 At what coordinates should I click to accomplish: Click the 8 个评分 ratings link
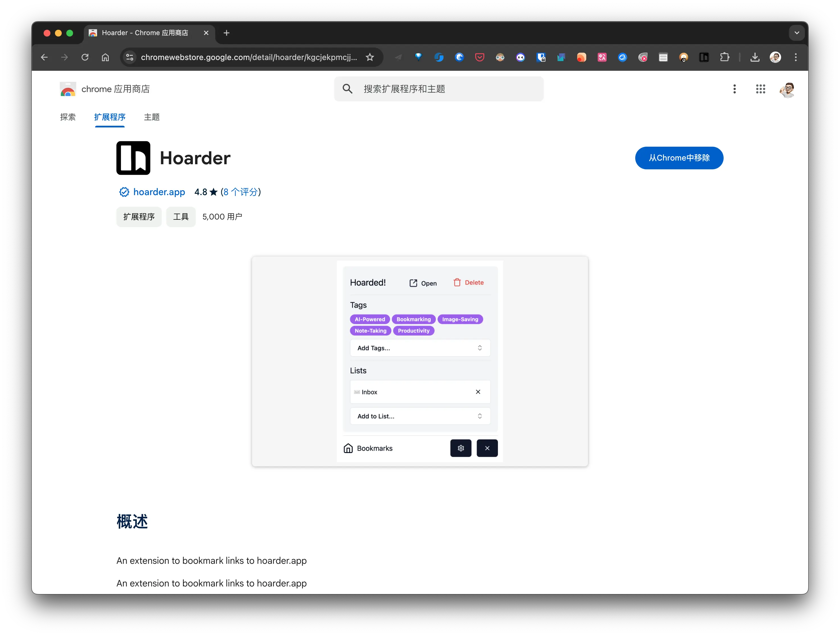point(240,192)
